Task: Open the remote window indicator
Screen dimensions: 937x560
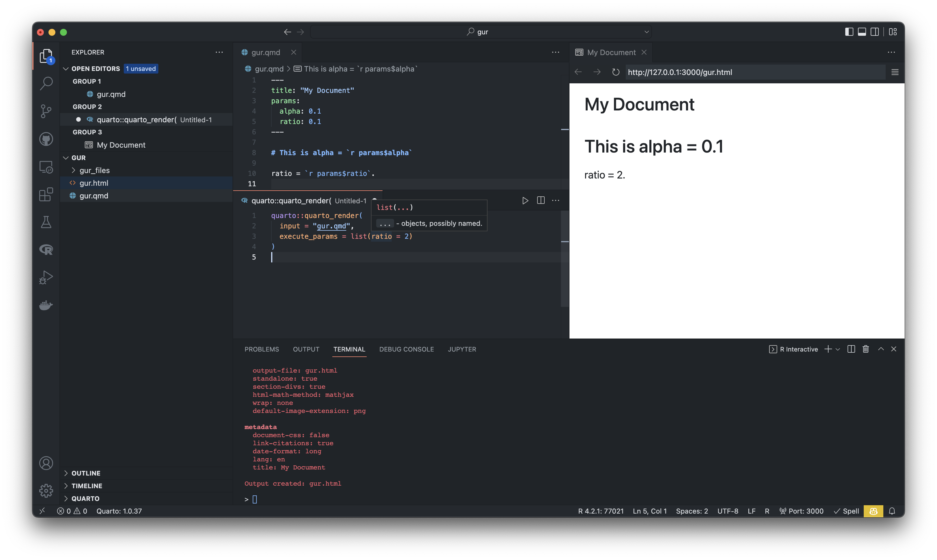Action: [42, 511]
